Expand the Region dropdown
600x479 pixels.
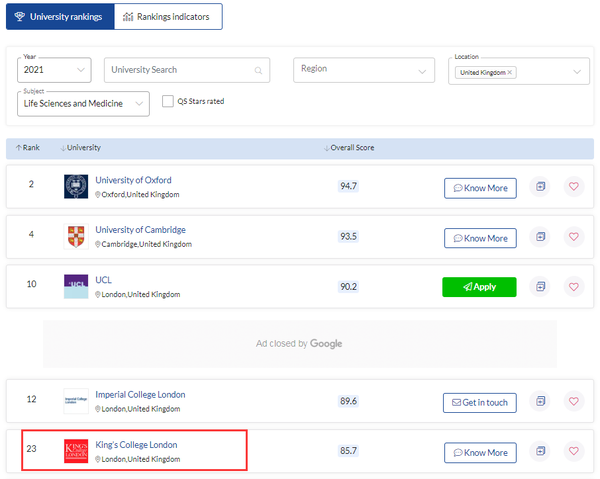pyautogui.click(x=364, y=70)
